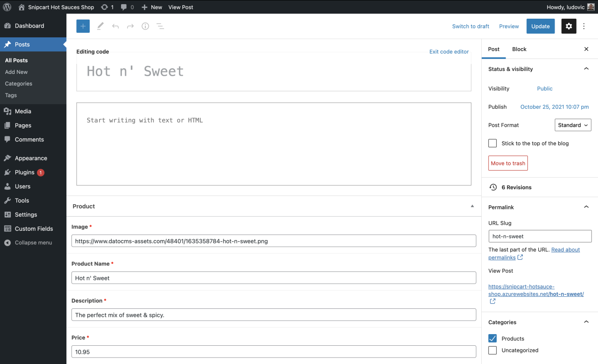Collapse the Product meta box
Viewport: 598px width, 364px height.
click(472, 206)
